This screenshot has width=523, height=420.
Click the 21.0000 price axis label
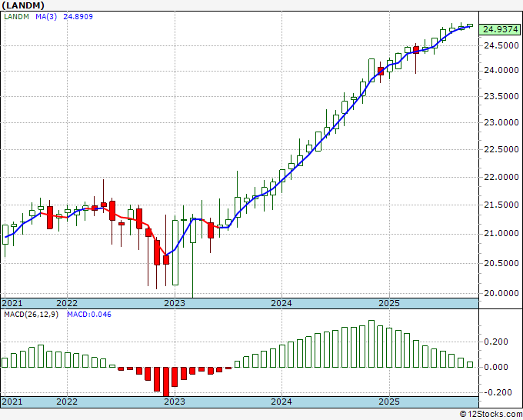tap(501, 234)
